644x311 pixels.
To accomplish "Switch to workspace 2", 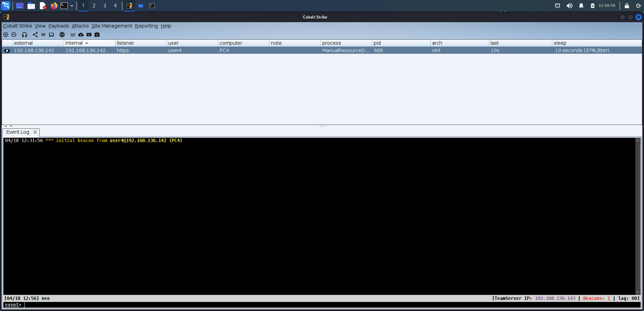I will pos(94,6).
